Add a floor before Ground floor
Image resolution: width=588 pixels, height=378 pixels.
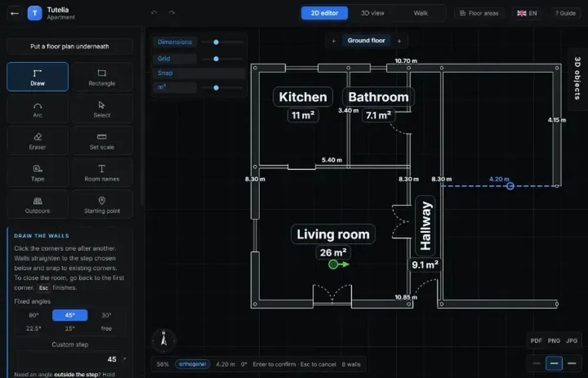pos(333,41)
